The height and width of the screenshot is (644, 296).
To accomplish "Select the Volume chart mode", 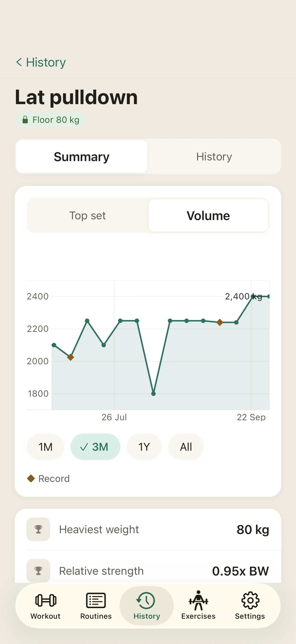I will point(208,215).
